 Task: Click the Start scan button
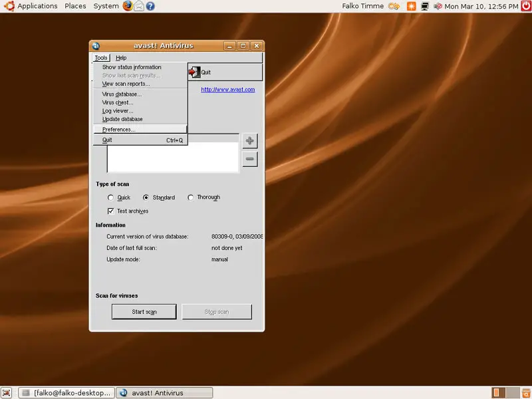click(144, 312)
